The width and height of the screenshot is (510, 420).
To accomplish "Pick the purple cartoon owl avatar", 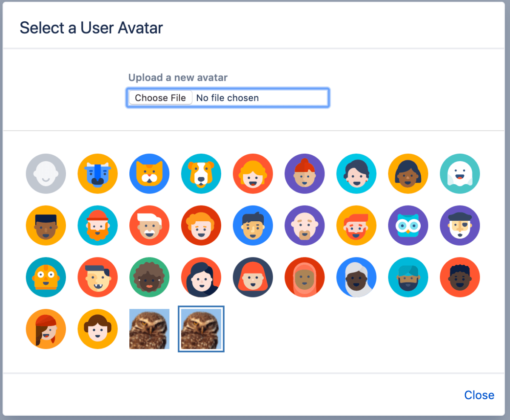I will pyautogui.click(x=408, y=226).
